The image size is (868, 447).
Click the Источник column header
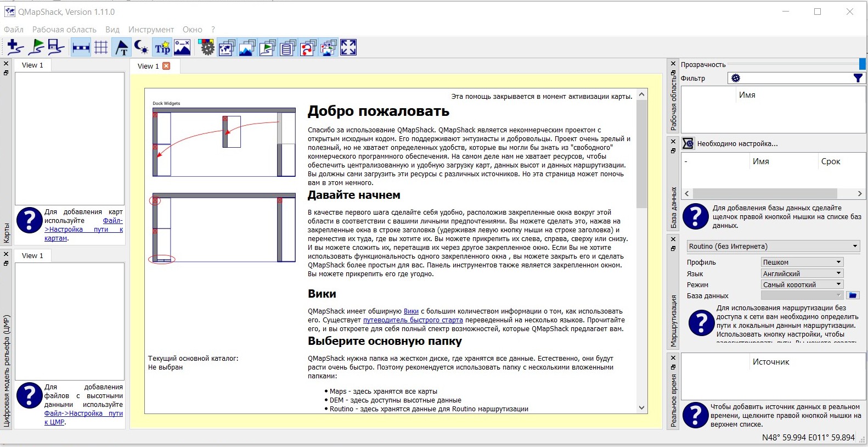click(771, 362)
